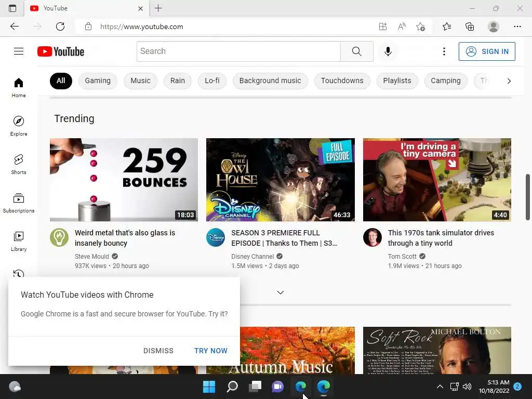Open the Favorites list
This screenshot has width=532, height=399.
[447, 26]
